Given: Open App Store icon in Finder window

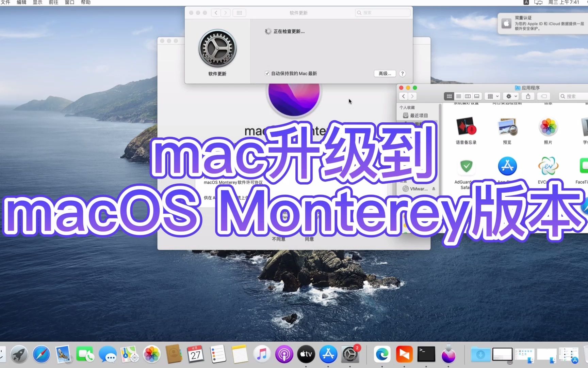Looking at the screenshot, I should click(x=507, y=166).
